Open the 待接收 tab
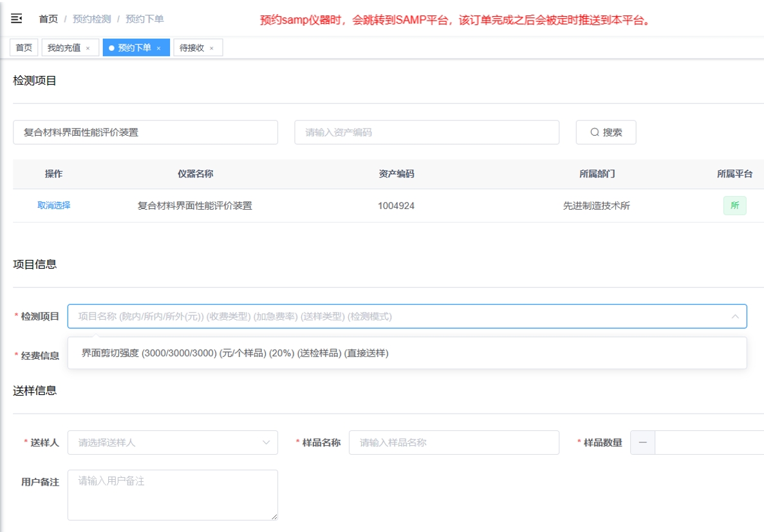764x532 pixels. pyautogui.click(x=192, y=48)
